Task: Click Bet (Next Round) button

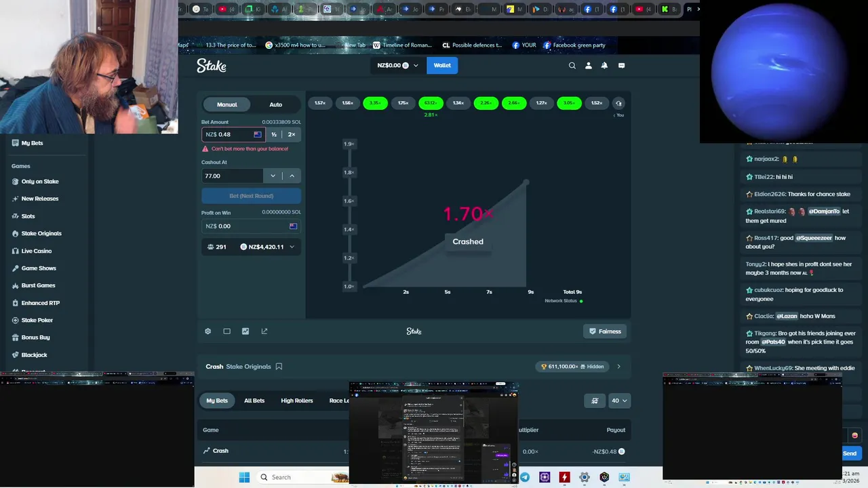Action: tap(252, 196)
